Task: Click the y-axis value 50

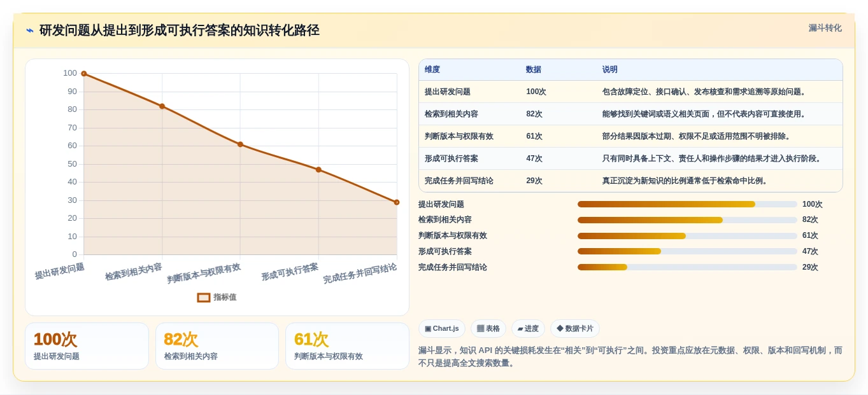Action: [x=72, y=164]
